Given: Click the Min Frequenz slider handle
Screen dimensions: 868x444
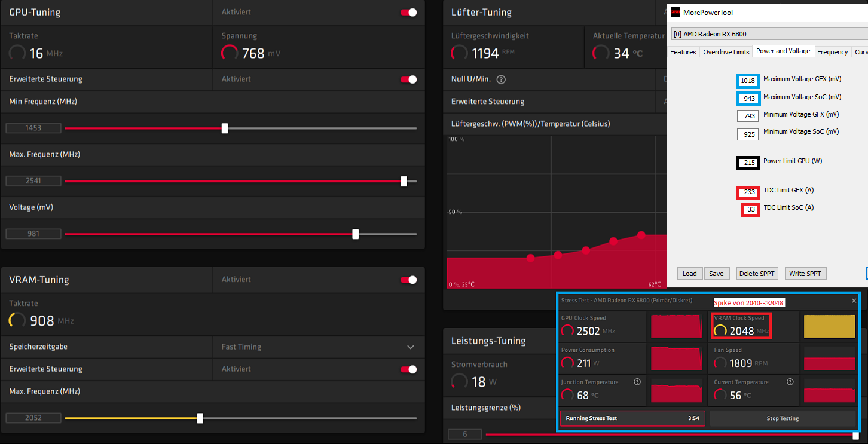Looking at the screenshot, I should click(225, 128).
